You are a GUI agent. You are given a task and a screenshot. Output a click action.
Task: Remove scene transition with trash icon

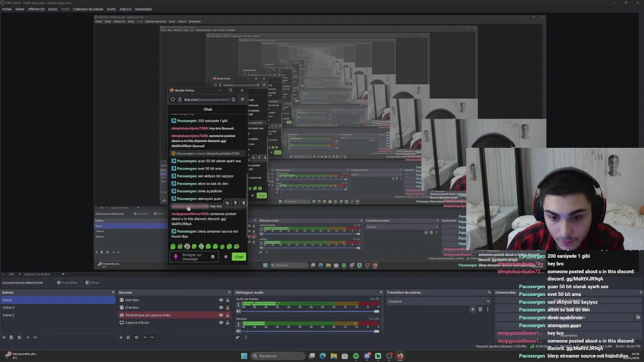click(480, 309)
